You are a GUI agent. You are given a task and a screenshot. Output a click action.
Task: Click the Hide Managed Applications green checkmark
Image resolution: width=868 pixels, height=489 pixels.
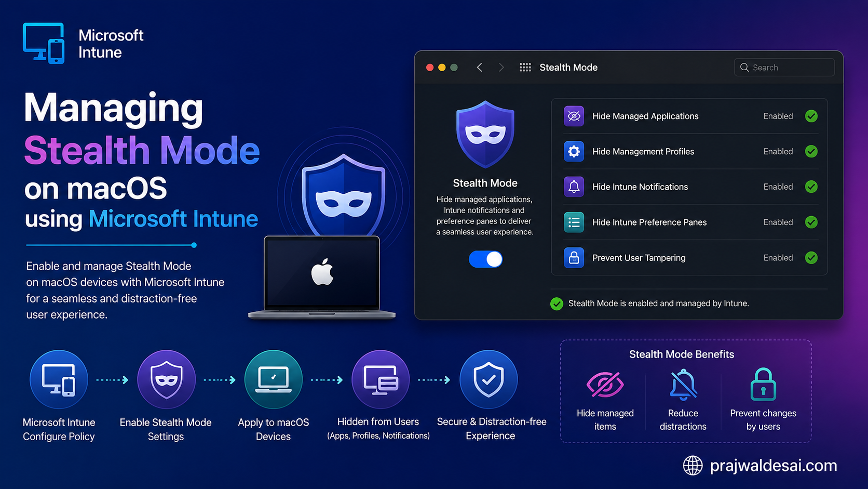(811, 116)
